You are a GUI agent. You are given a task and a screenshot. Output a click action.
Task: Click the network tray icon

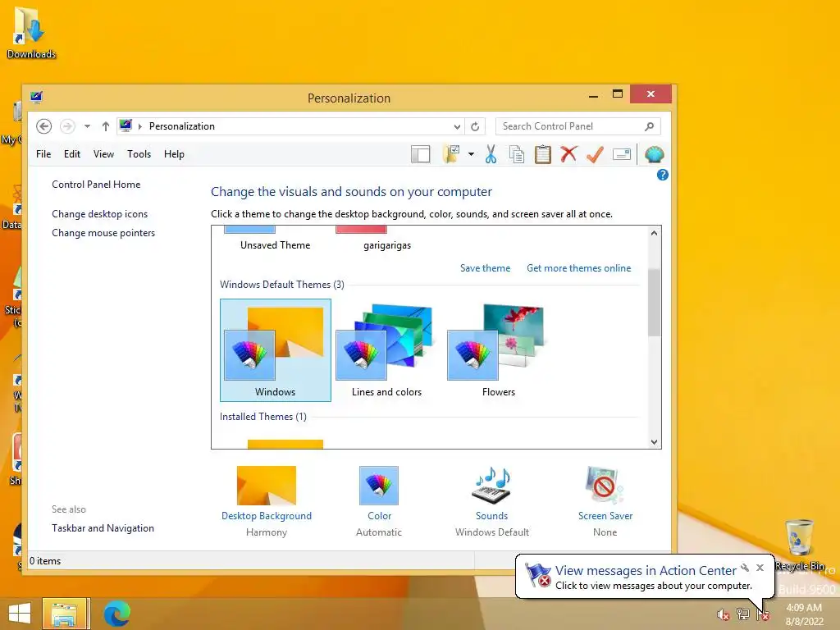(x=742, y=614)
